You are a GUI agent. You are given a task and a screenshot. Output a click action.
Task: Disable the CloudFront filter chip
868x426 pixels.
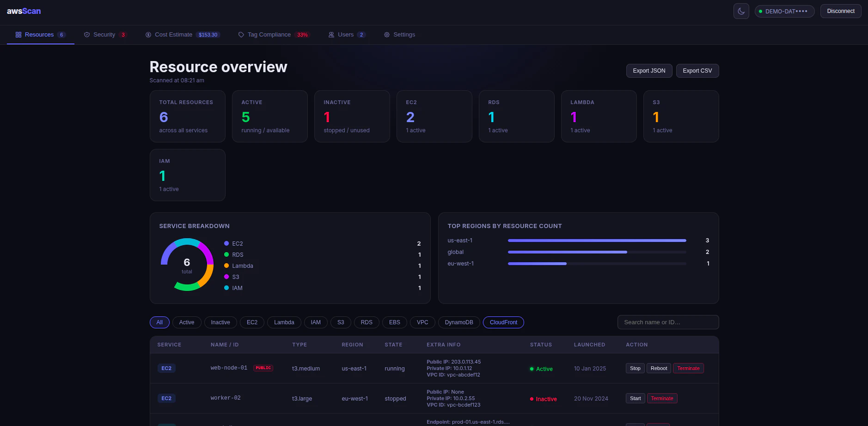click(503, 322)
